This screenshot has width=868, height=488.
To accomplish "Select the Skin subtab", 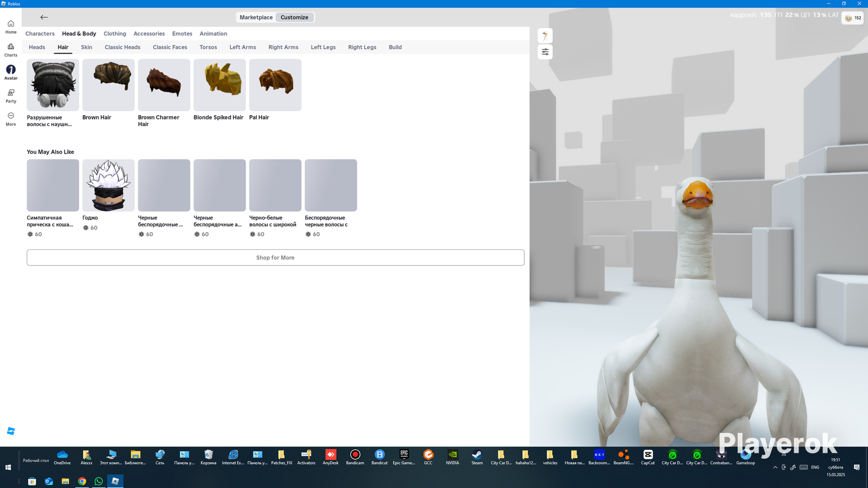I will pos(86,47).
